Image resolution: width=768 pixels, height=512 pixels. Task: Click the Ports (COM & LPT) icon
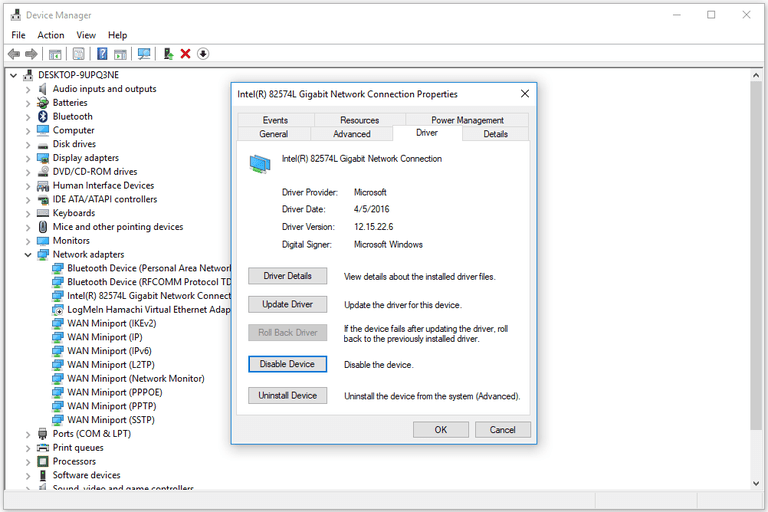43,434
